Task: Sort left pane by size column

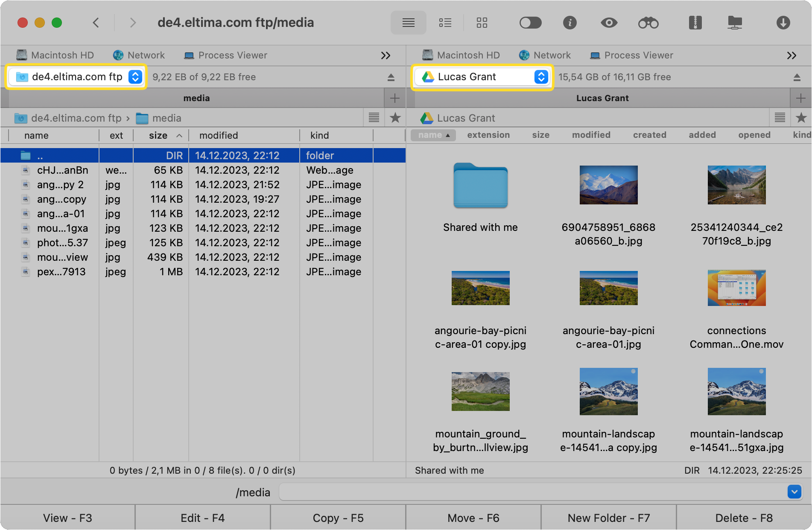Action: tap(158, 136)
